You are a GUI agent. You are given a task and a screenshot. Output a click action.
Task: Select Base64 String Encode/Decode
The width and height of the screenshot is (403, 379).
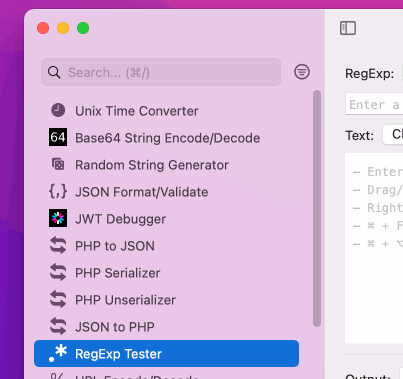pyautogui.click(x=166, y=138)
